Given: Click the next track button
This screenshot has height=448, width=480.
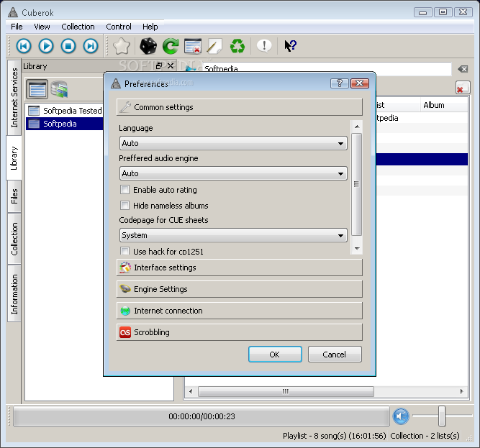Looking at the screenshot, I should (91, 46).
